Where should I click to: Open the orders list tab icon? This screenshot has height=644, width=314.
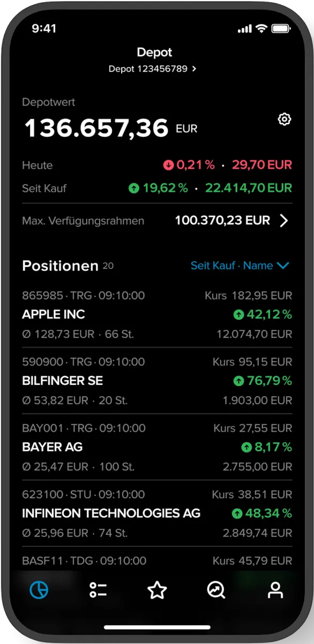coord(98,590)
